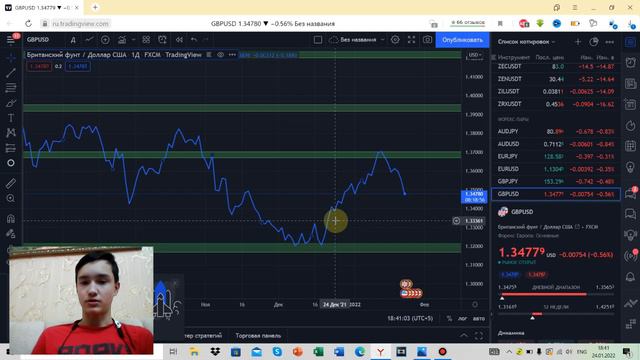Select ZECUSDT in the watchlist
The height and width of the screenshot is (360, 640).
click(x=556, y=67)
